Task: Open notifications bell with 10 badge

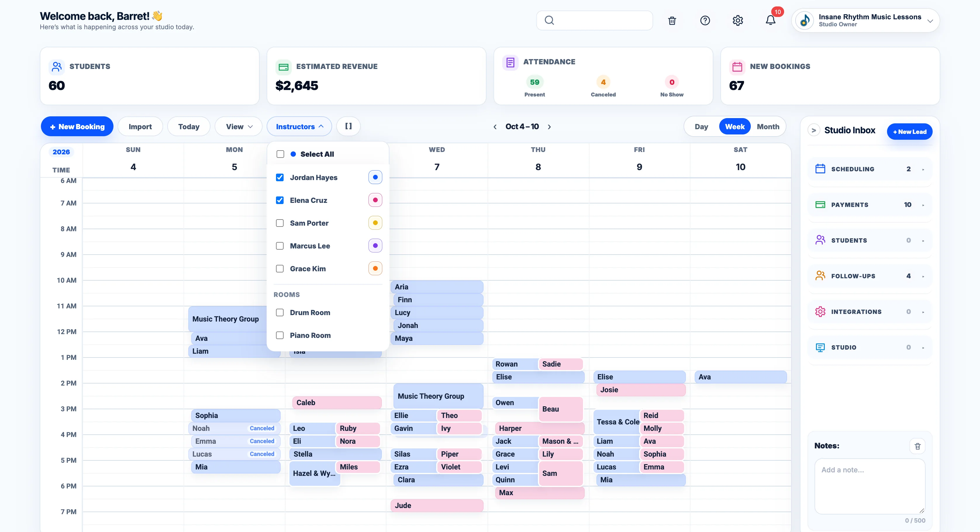Action: pos(771,20)
